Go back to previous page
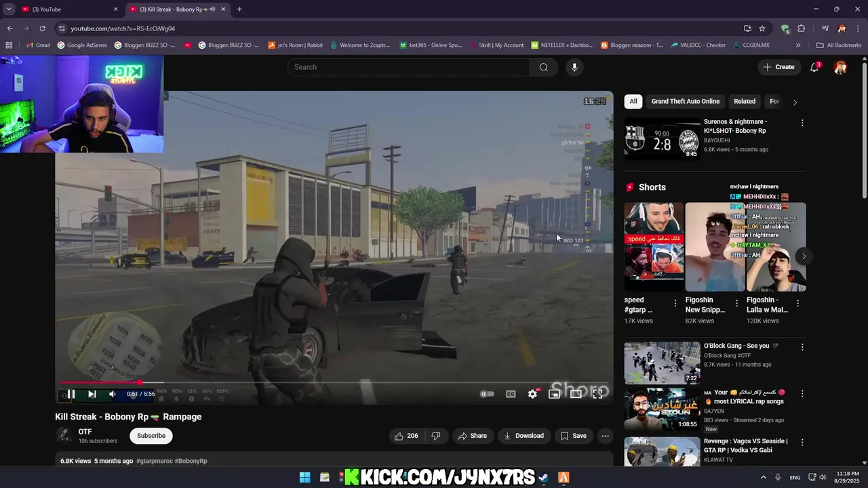 (x=9, y=28)
